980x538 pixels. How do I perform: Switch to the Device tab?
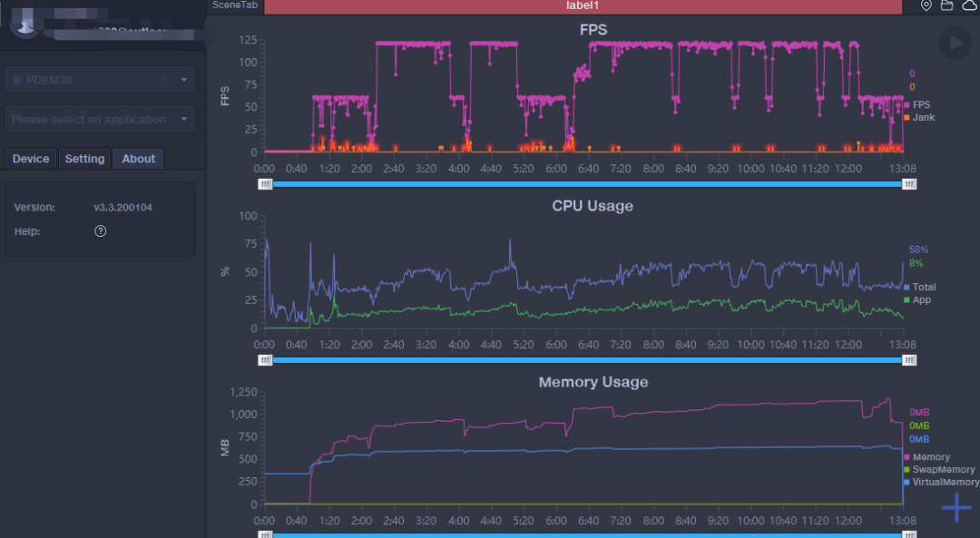point(31,159)
